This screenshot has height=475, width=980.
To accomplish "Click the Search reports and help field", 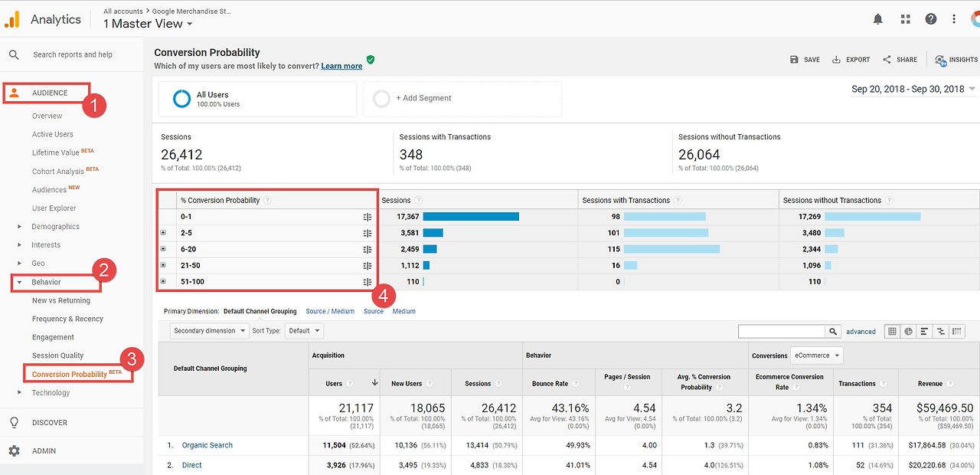I will (x=73, y=55).
